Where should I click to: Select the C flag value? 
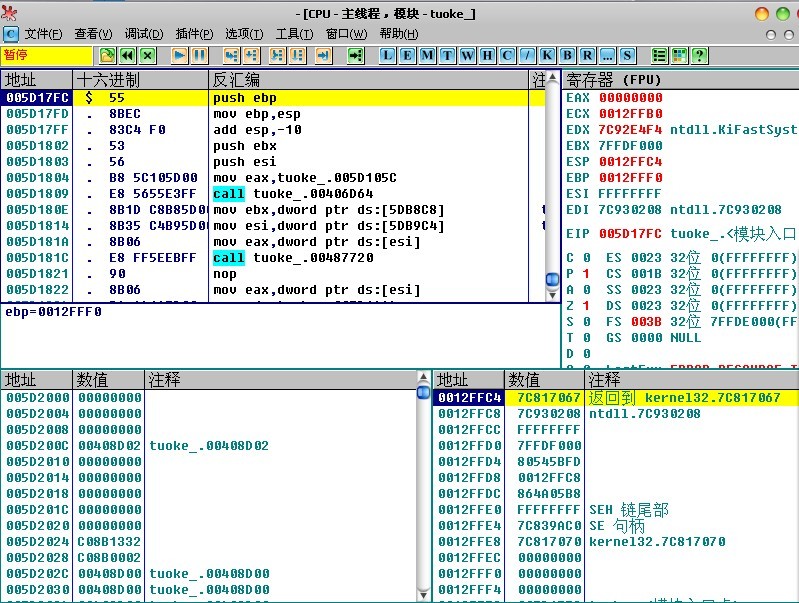(x=587, y=258)
